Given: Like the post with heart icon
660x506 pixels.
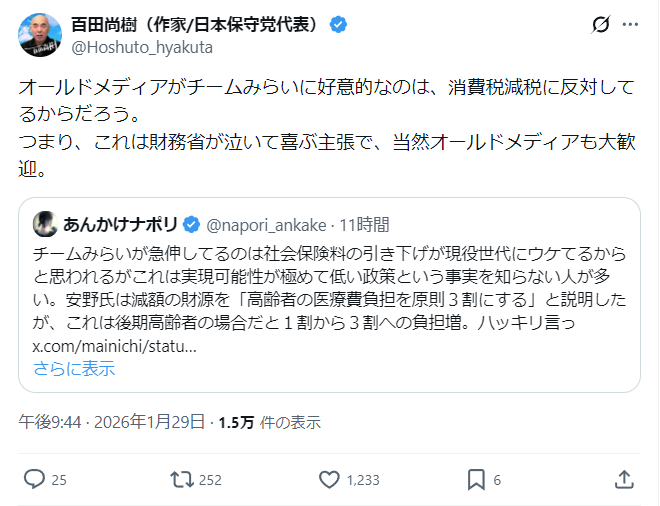Looking at the screenshot, I should (329, 479).
